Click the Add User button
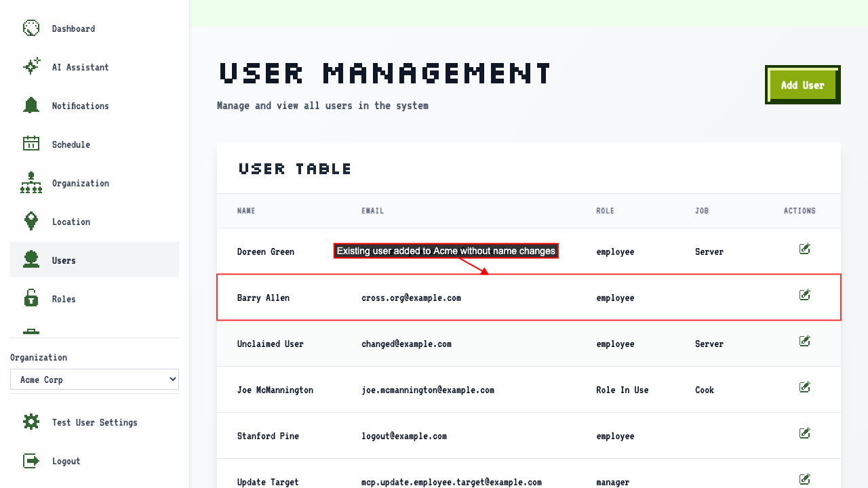Image resolution: width=868 pixels, height=488 pixels. click(803, 85)
